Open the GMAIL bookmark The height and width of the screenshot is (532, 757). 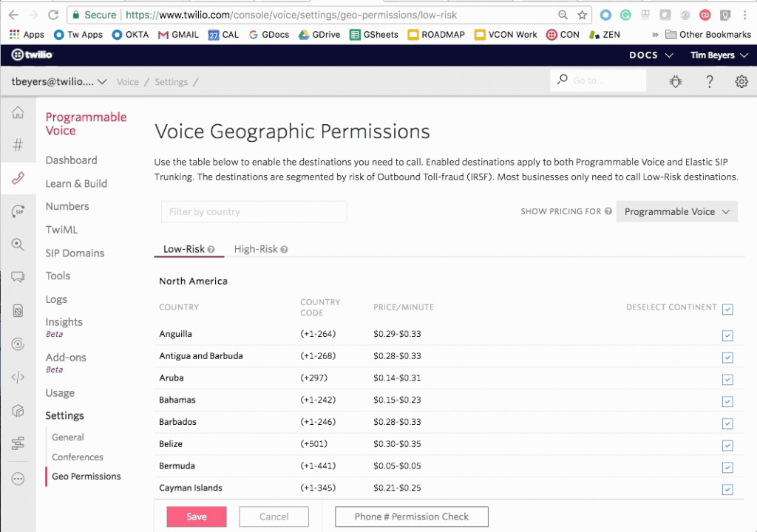[x=178, y=35]
